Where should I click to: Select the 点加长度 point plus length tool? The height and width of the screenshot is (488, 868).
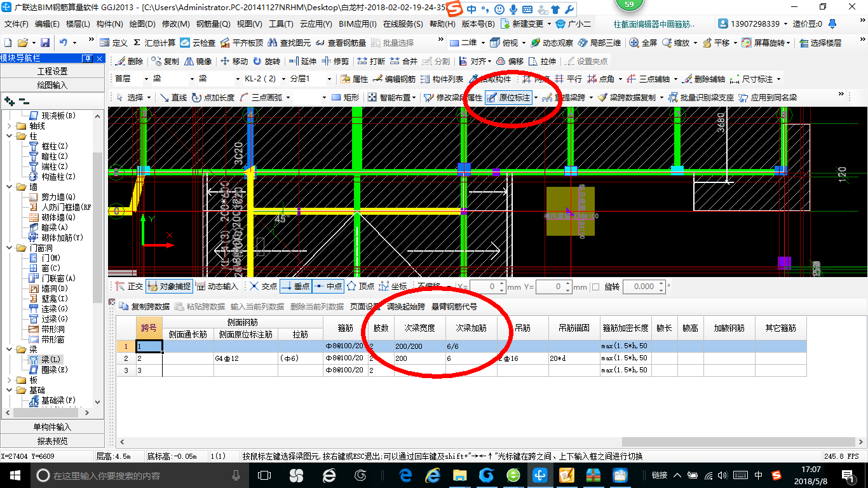coord(214,97)
